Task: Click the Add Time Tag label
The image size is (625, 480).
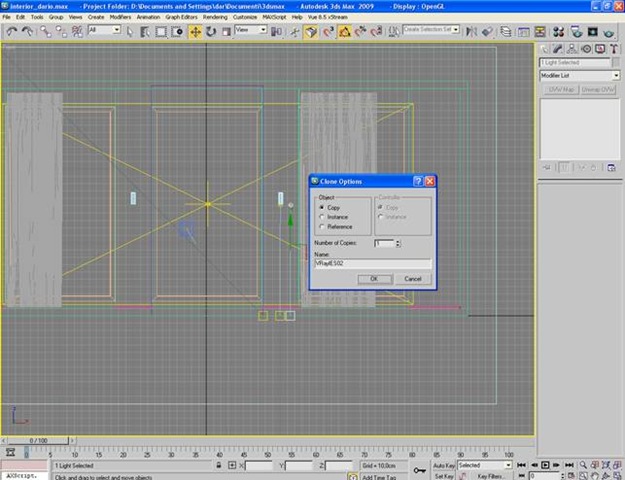Action: tap(379, 477)
